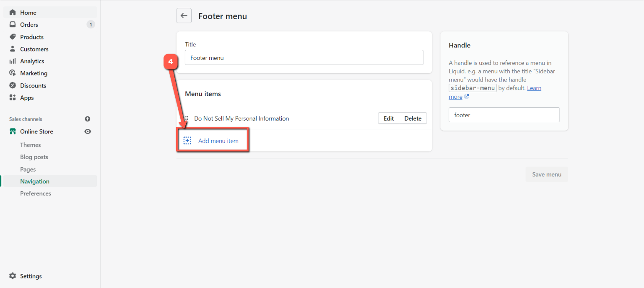Viewport: 644px width, 288px height.
Task: Select Navigation under Online Store
Action: pos(35,181)
